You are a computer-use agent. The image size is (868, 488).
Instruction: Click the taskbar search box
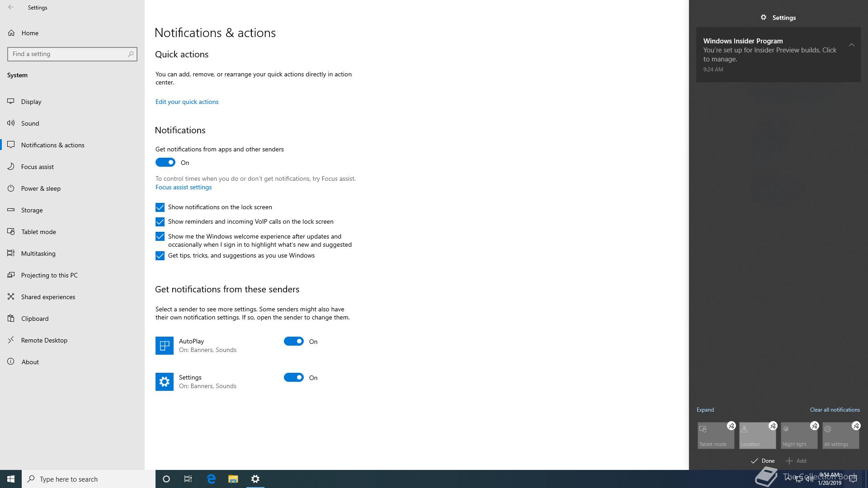[x=89, y=479]
